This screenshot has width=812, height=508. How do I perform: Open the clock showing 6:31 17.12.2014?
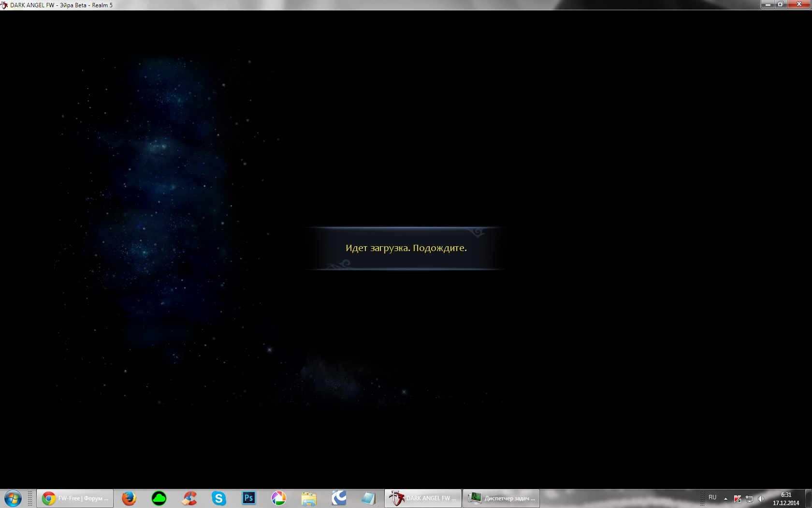pyautogui.click(x=786, y=499)
